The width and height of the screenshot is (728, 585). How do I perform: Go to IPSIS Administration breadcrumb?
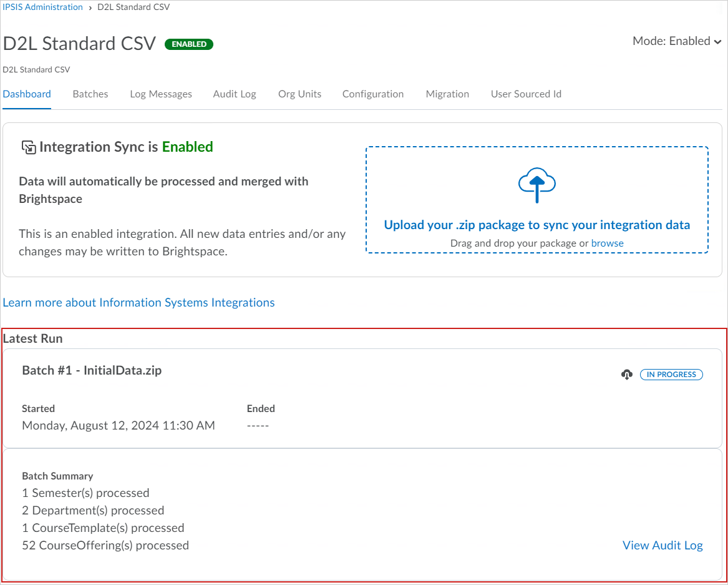point(42,7)
